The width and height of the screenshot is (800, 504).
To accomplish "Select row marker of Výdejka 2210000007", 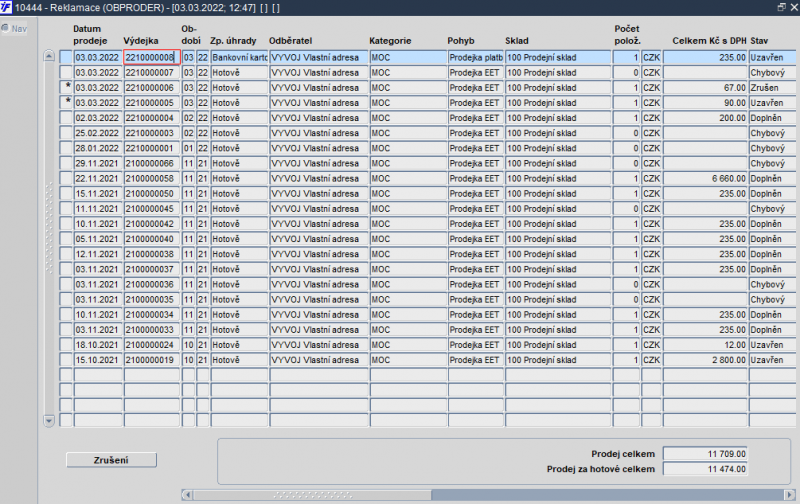I will [x=66, y=72].
